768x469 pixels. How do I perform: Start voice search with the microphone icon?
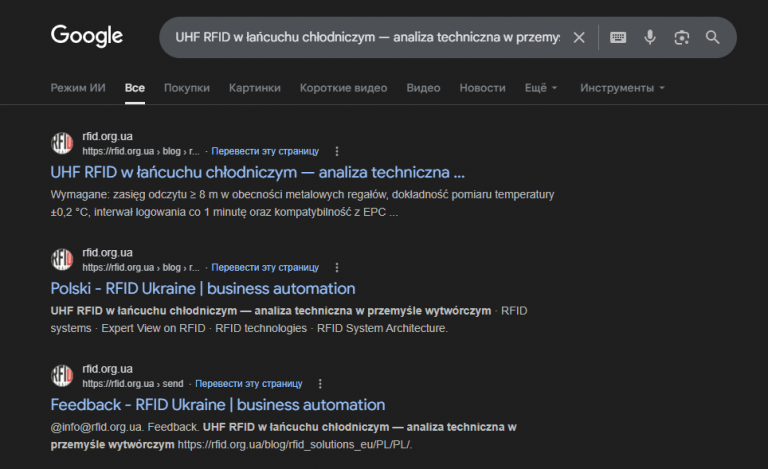[650, 38]
